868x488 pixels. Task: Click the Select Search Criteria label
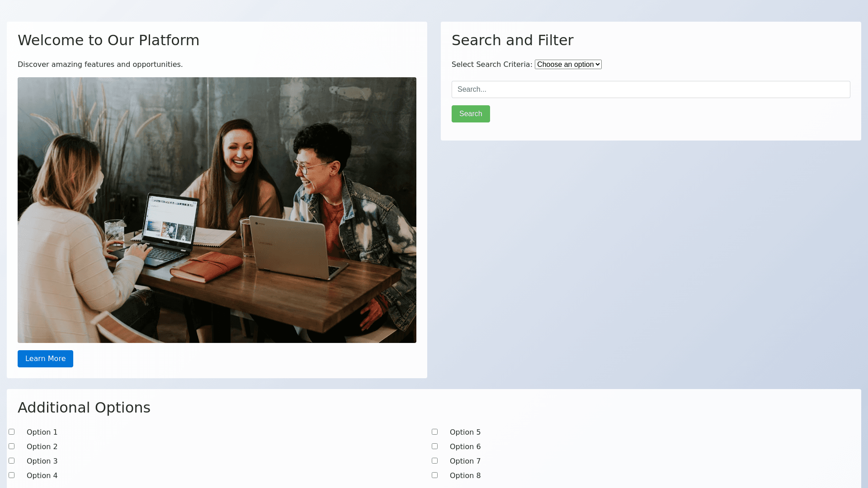coord(491,65)
